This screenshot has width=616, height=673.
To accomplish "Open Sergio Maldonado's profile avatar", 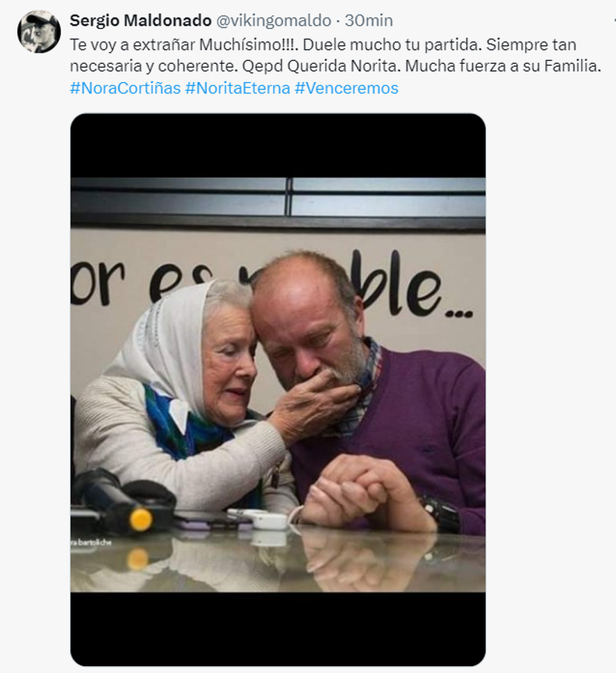I will (x=39, y=32).
